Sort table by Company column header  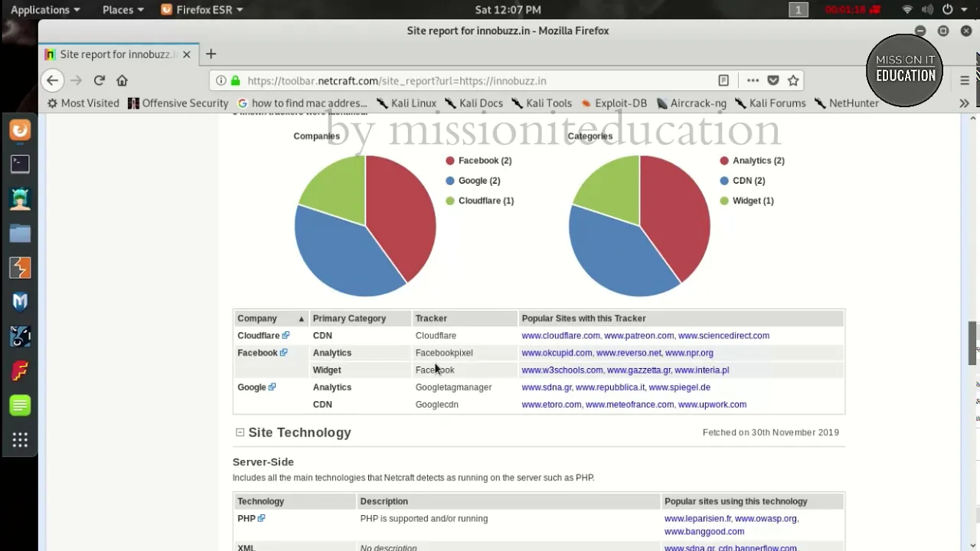point(270,318)
